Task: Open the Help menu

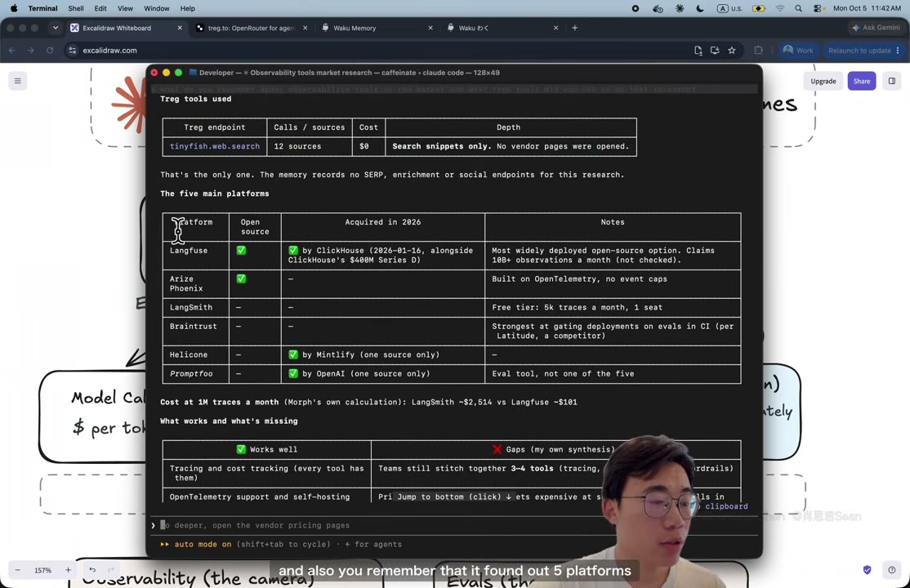Action: point(187,9)
